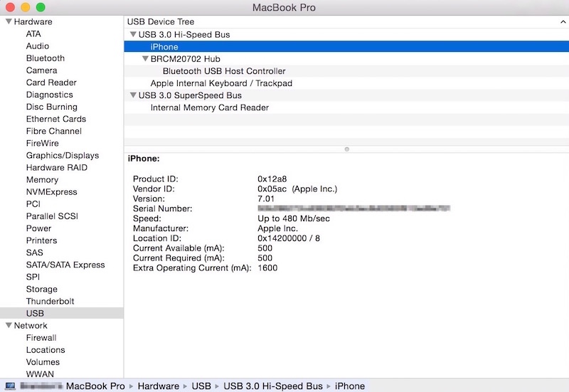Click the Location ID value 0x14200000 / 8

point(289,238)
